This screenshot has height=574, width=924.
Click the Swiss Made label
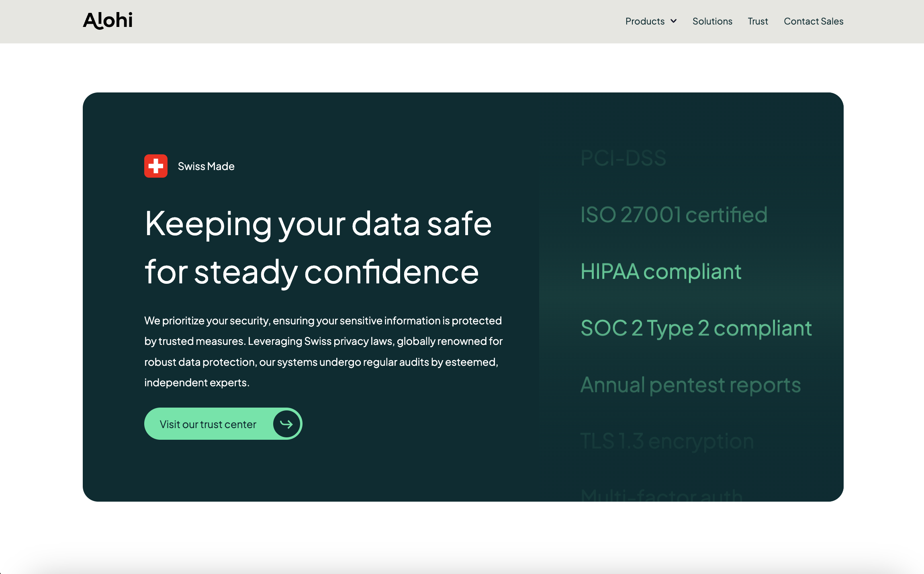[206, 166]
